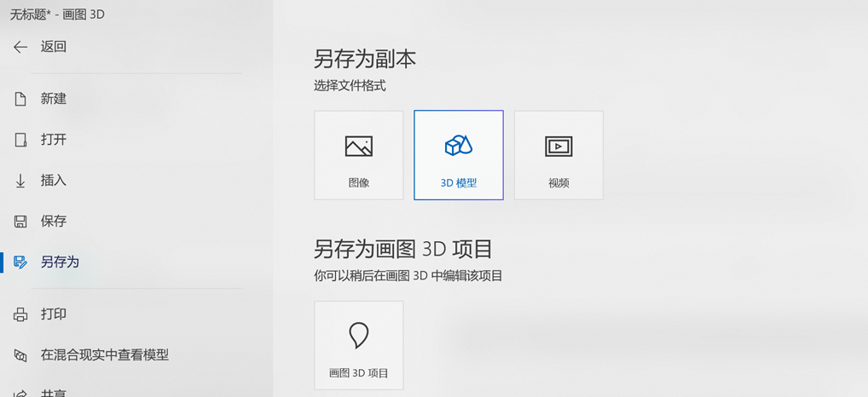
Task: Click the 插入 download-arrow icon
Action: point(20,181)
